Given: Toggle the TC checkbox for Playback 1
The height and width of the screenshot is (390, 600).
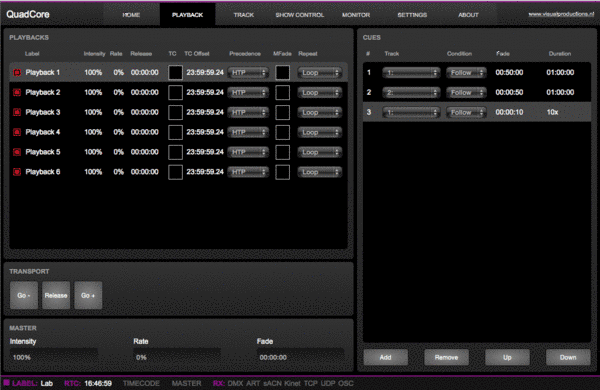Looking at the screenshot, I should 175,72.
